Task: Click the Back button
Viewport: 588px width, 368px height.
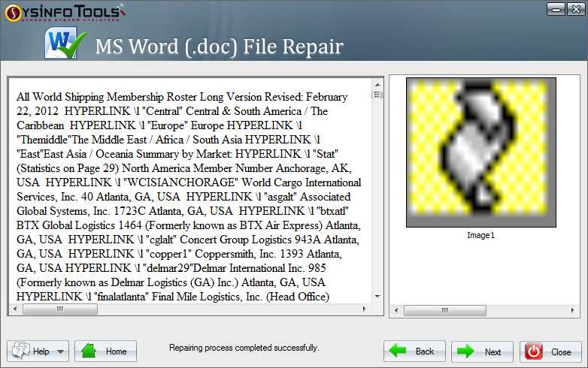Action: pos(414,351)
